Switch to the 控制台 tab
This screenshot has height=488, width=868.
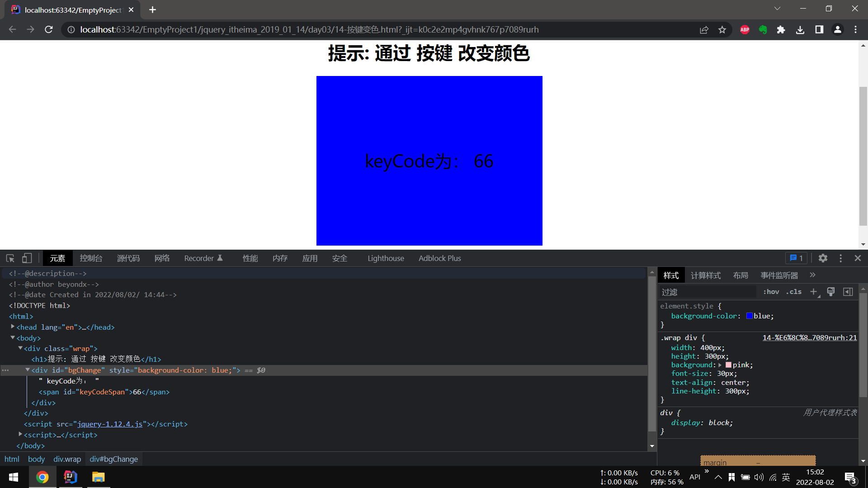[91, 258]
